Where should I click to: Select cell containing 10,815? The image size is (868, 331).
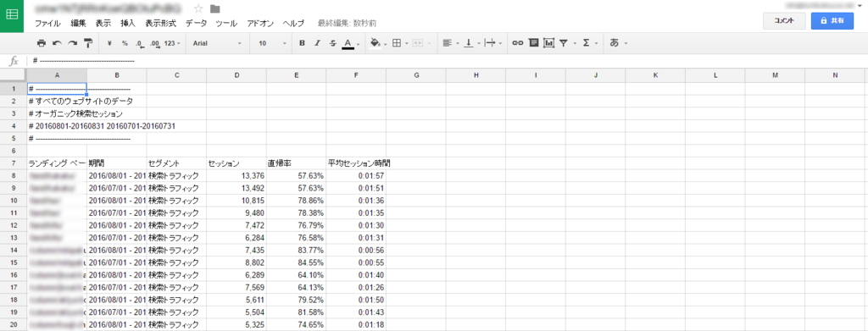point(236,200)
